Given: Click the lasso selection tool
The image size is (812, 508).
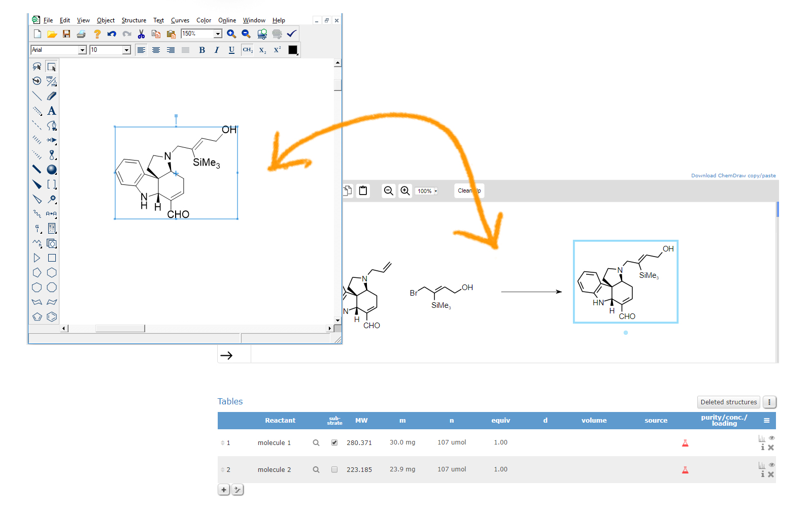Looking at the screenshot, I should (37, 67).
